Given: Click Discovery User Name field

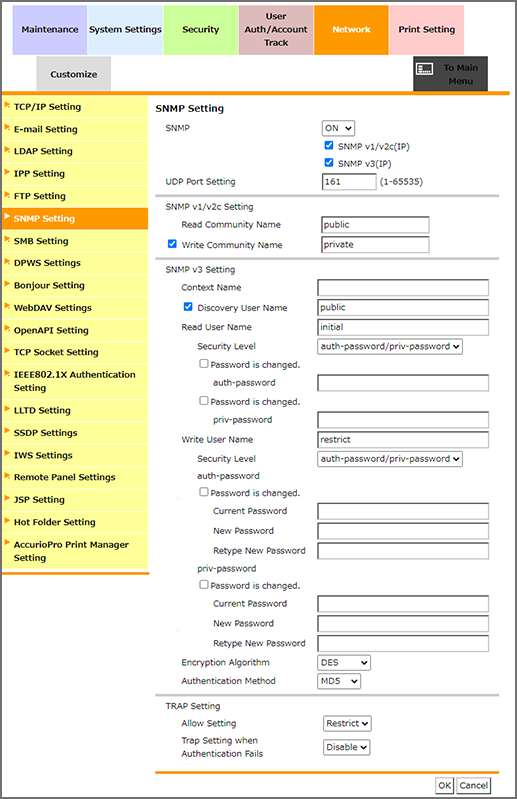Looking at the screenshot, I should [403, 307].
